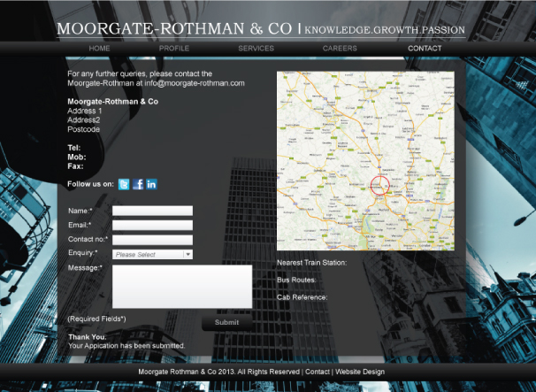
Task: Click inside the Message text area
Action: click(x=182, y=286)
